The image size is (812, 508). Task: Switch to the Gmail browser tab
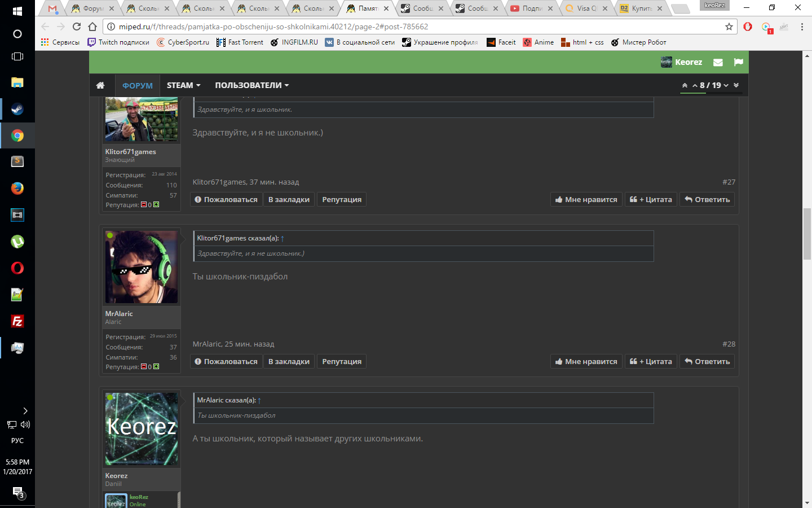click(x=52, y=8)
